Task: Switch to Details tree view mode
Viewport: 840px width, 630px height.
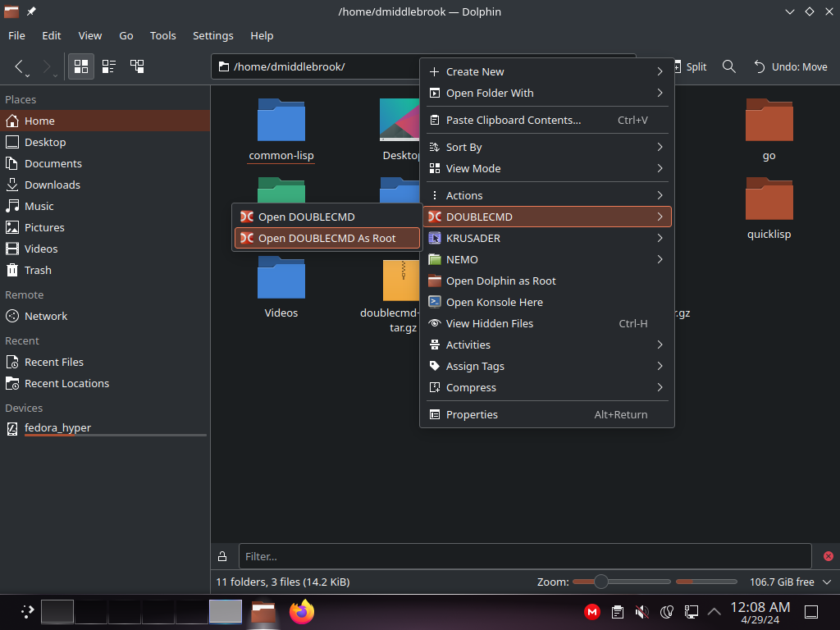Action: [x=137, y=66]
